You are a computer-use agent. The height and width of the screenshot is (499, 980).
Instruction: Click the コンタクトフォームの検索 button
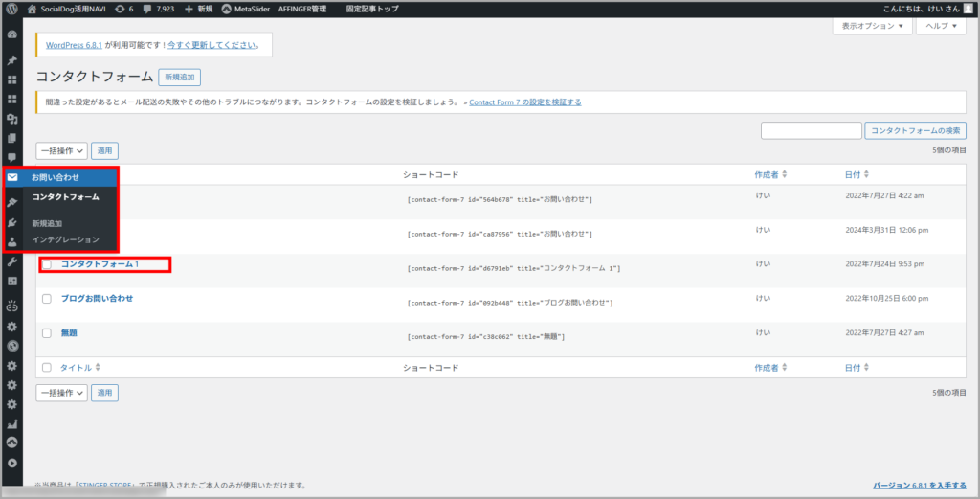pos(916,130)
